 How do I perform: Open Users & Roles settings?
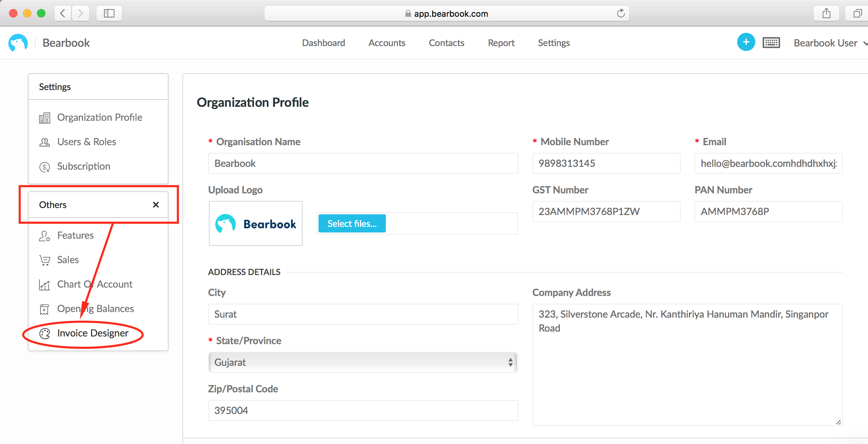pos(87,142)
